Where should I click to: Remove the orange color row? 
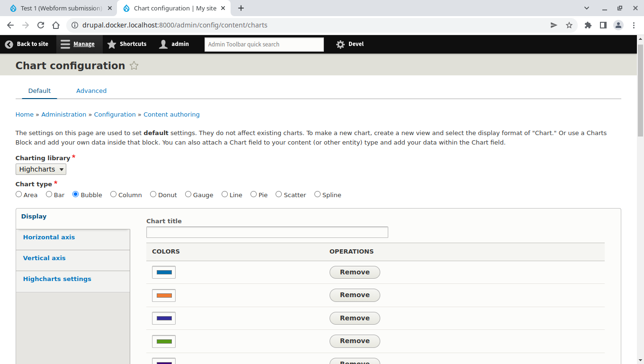pos(355,295)
